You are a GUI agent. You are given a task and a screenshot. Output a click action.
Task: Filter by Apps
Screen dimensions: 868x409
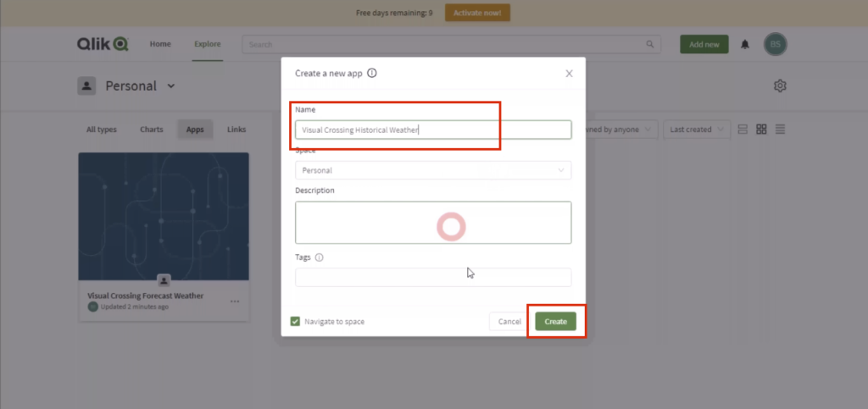[195, 130]
